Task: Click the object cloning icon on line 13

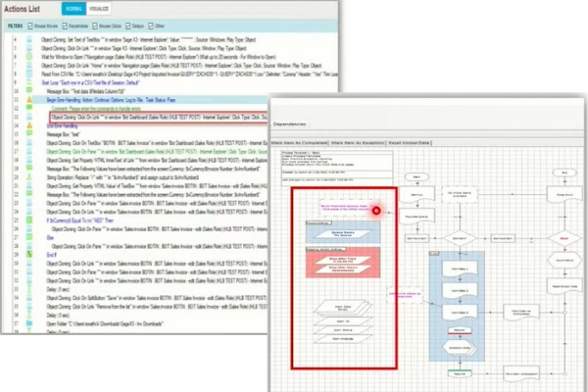Action: click(29, 117)
